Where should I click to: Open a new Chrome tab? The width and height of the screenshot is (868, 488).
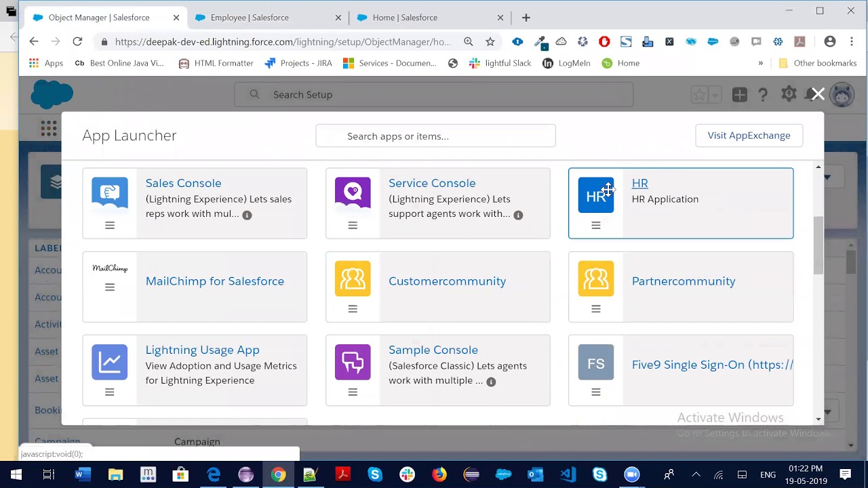(x=526, y=18)
